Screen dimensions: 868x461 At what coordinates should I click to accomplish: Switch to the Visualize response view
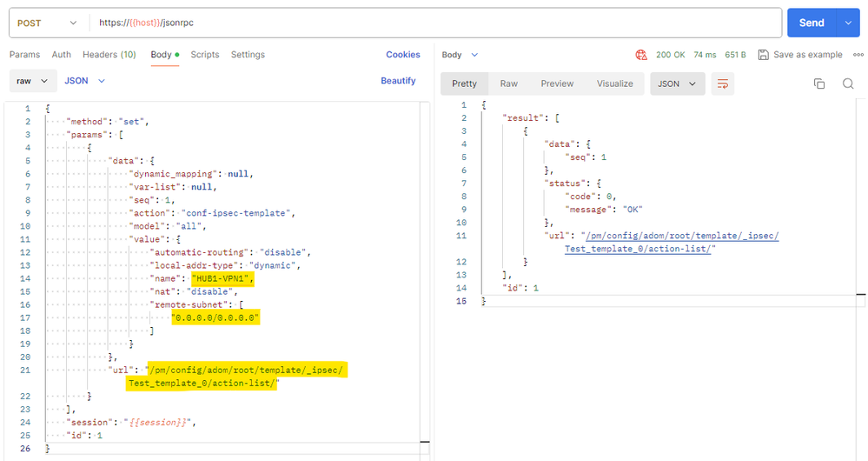coord(614,84)
